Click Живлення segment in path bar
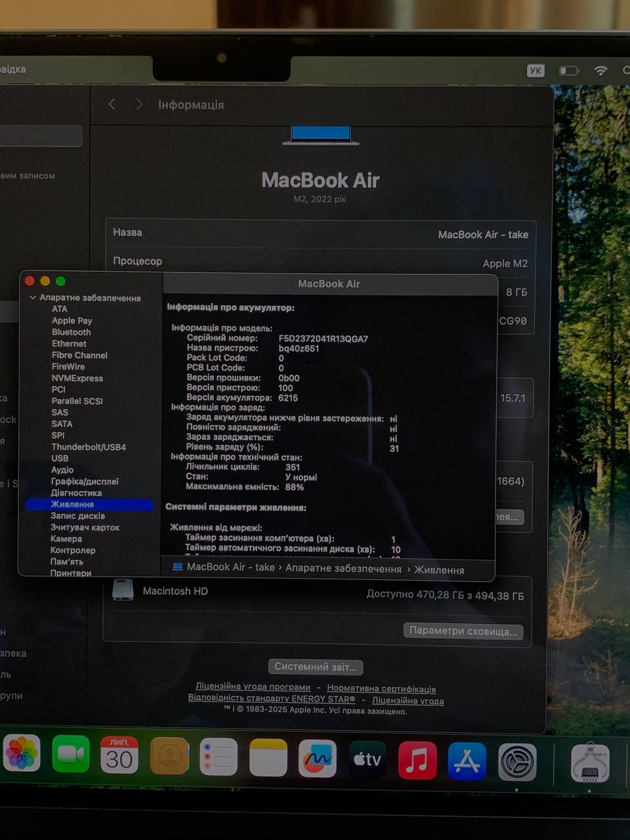Image resolution: width=630 pixels, height=840 pixels. click(439, 570)
